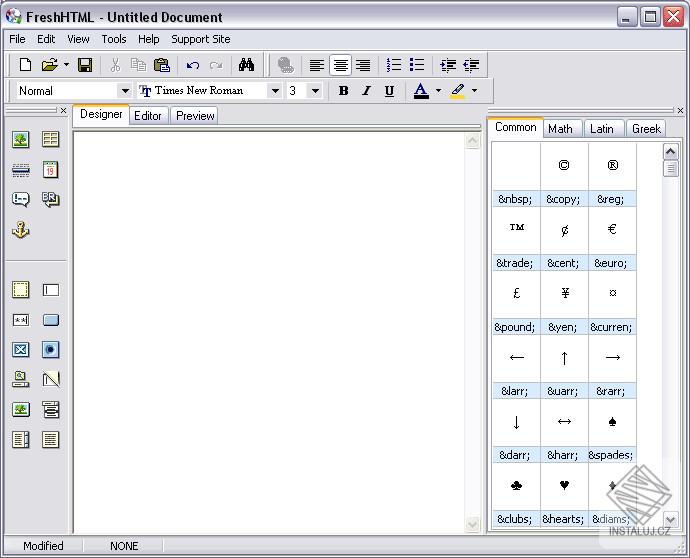Align text right
This screenshot has width=690, height=558.
(x=363, y=66)
